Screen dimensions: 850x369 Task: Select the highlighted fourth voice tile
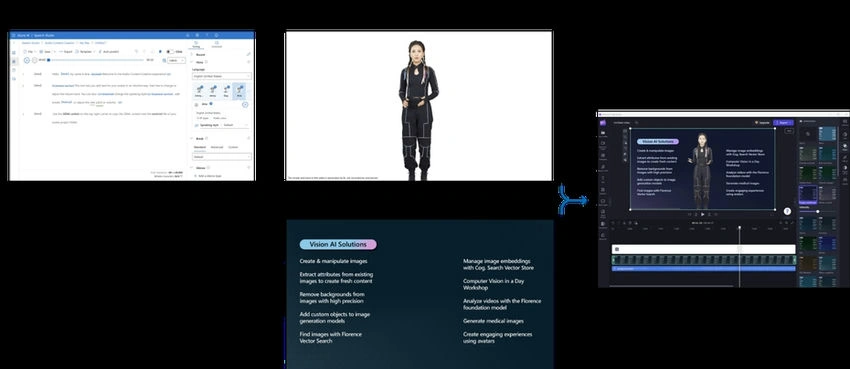[239, 91]
